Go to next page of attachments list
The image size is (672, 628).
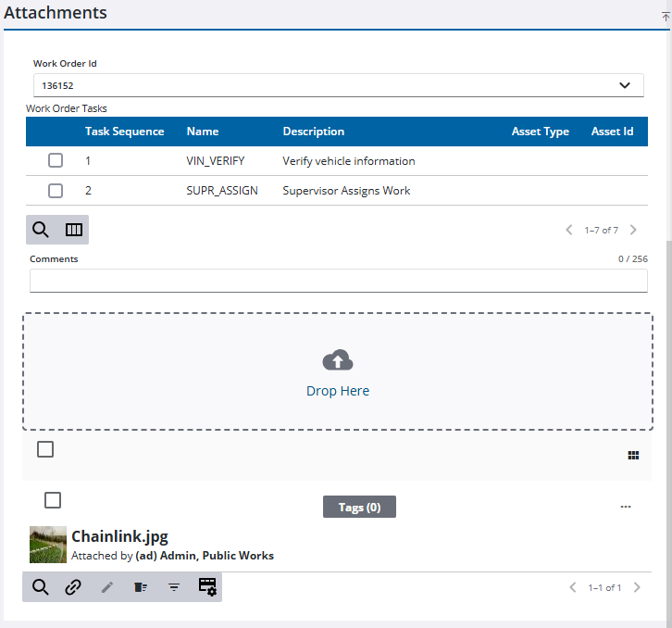pyautogui.click(x=637, y=587)
